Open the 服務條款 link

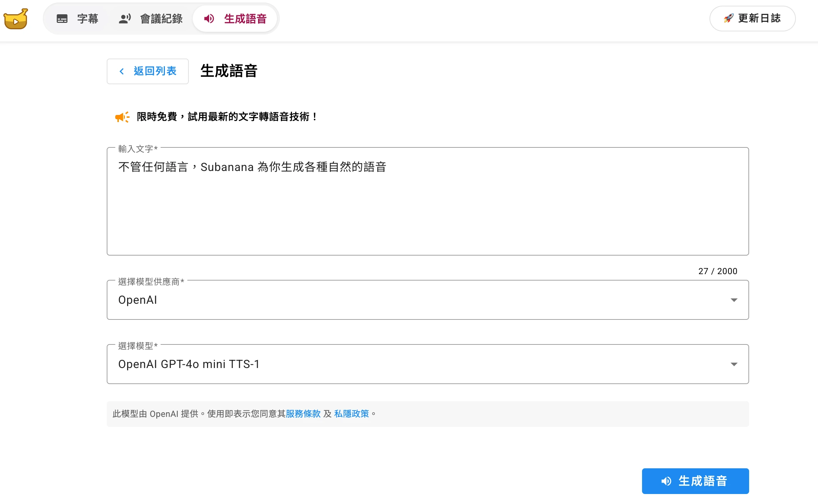click(x=303, y=414)
